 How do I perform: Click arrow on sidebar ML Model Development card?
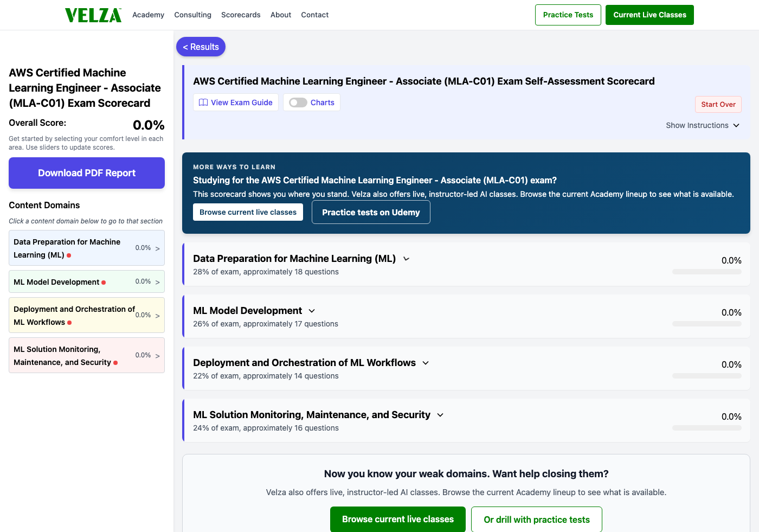(157, 282)
